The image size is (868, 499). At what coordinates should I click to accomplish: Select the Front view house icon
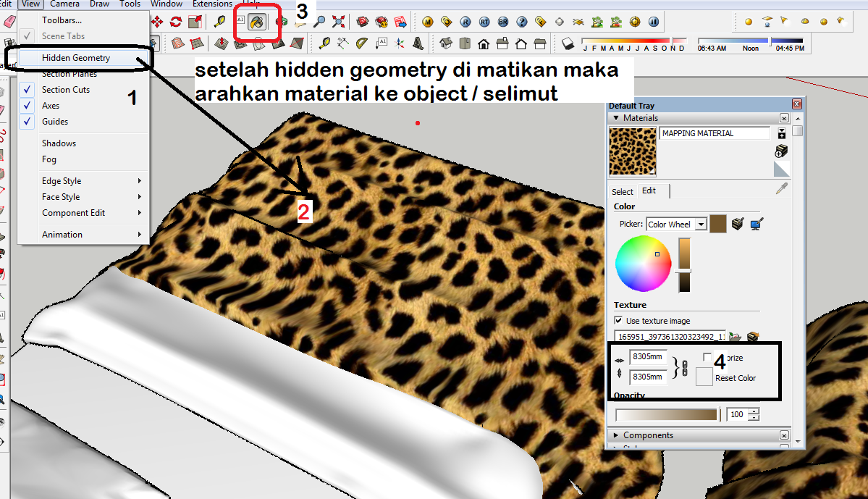484,44
